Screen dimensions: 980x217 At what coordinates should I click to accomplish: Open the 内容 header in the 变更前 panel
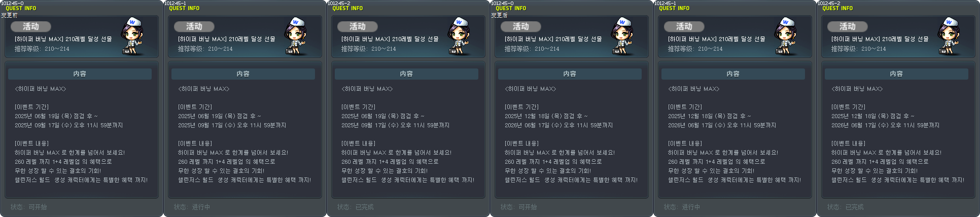80,74
